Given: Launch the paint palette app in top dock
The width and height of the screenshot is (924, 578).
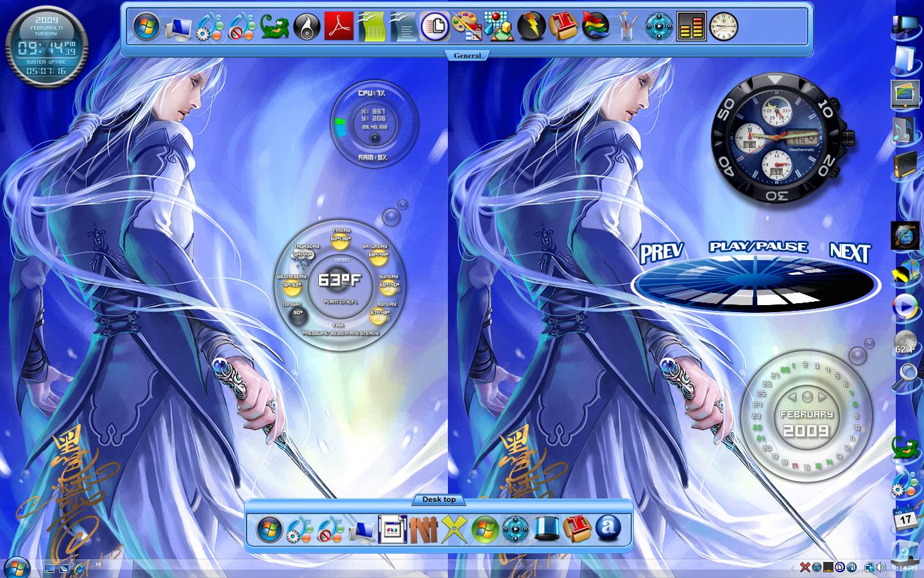Looking at the screenshot, I should [x=467, y=26].
